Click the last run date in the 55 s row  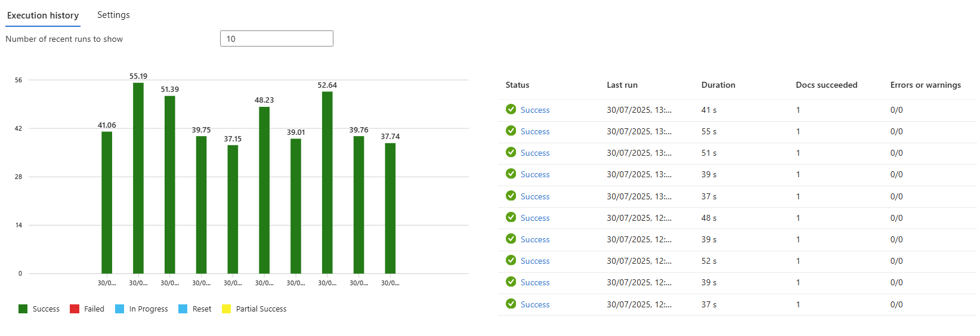click(x=639, y=131)
